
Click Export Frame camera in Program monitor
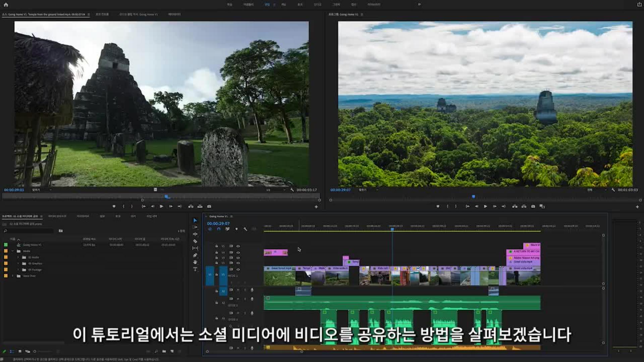[x=533, y=206]
